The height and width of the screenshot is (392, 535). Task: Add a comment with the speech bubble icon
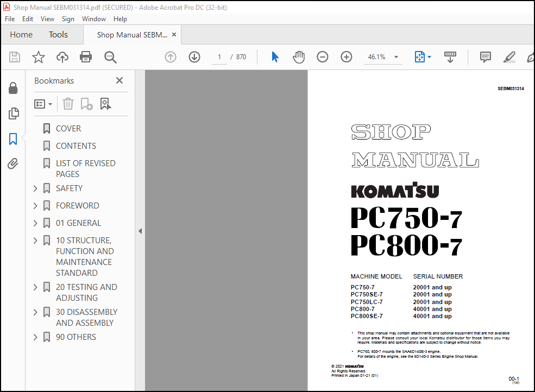485,57
